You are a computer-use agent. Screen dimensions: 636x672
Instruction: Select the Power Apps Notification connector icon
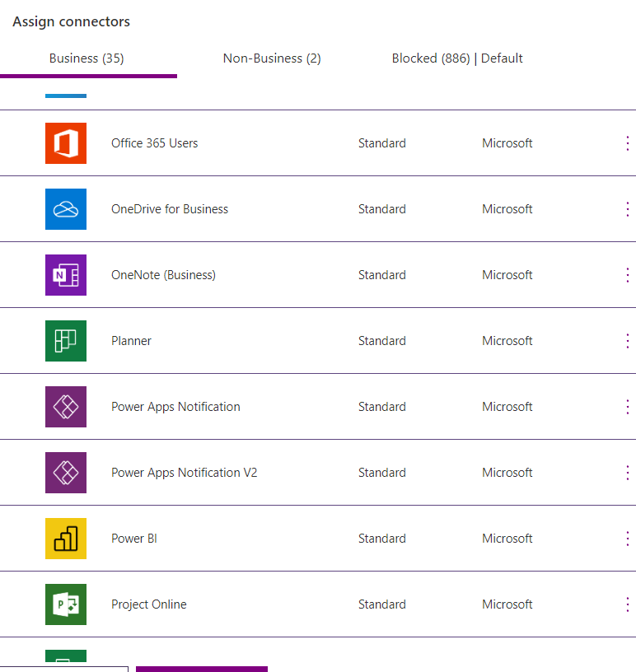66,406
